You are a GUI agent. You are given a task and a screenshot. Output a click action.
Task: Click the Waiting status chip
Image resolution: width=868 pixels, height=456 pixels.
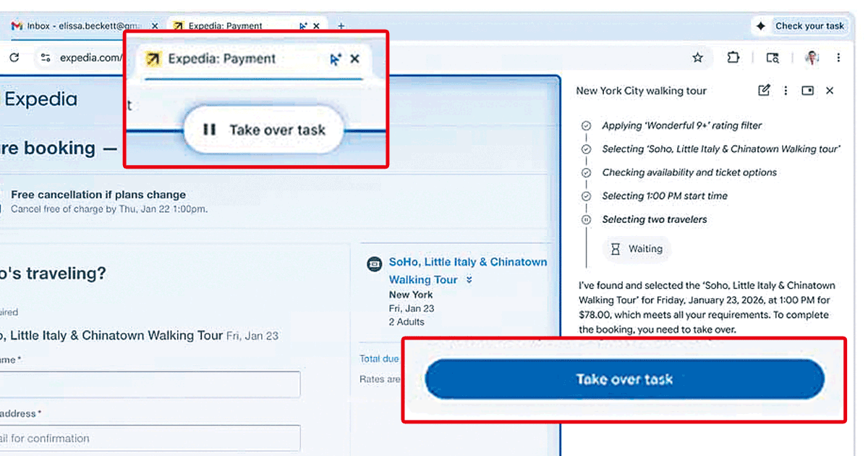pyautogui.click(x=637, y=249)
